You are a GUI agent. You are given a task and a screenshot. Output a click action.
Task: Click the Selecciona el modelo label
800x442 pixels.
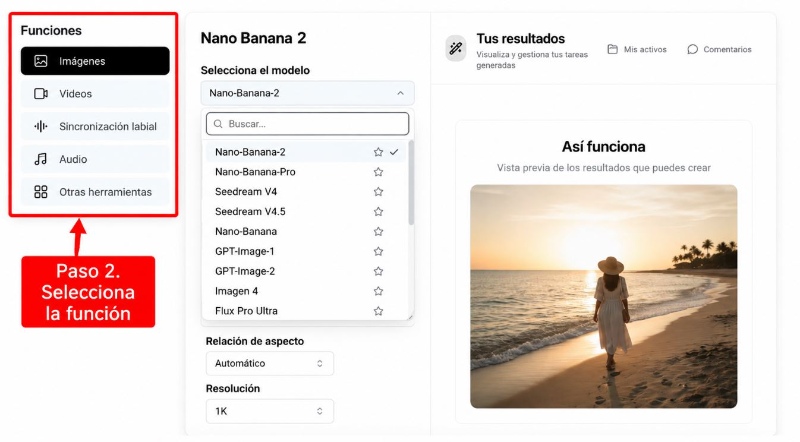coord(255,70)
